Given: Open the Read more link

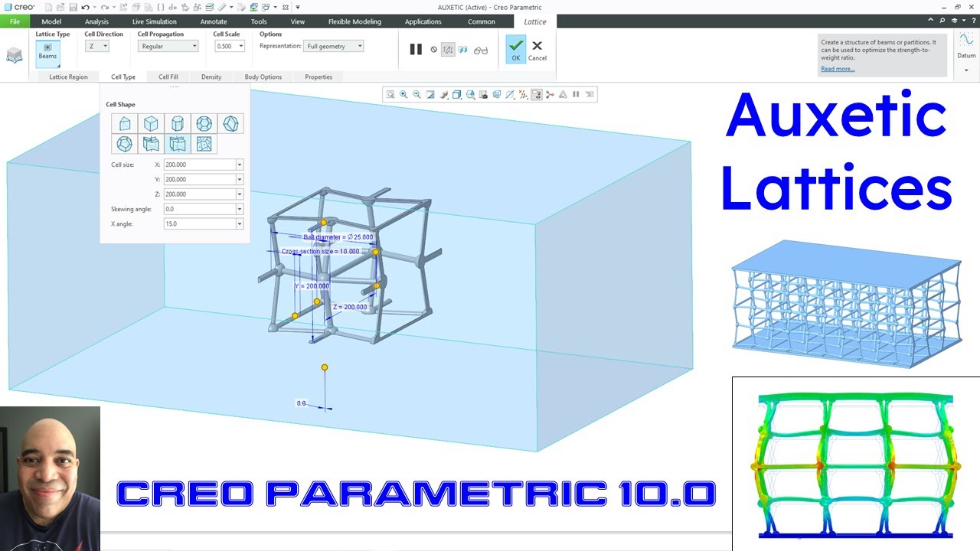Looking at the screenshot, I should click(x=838, y=69).
